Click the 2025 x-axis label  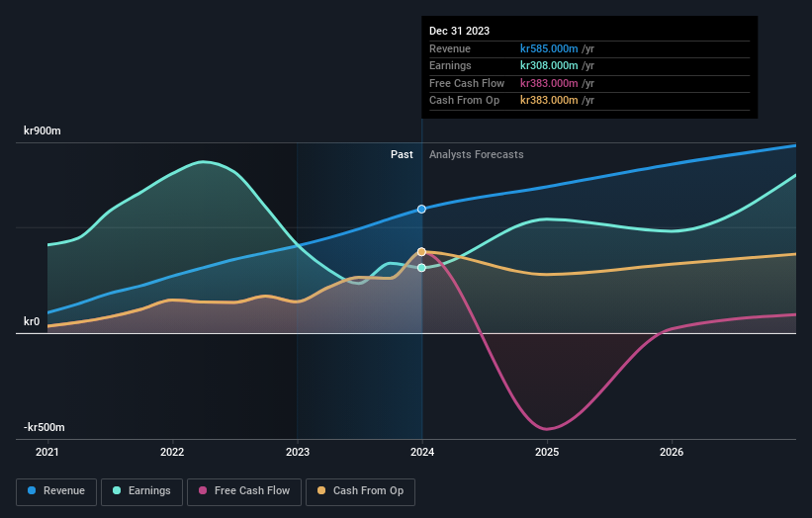[x=547, y=453]
